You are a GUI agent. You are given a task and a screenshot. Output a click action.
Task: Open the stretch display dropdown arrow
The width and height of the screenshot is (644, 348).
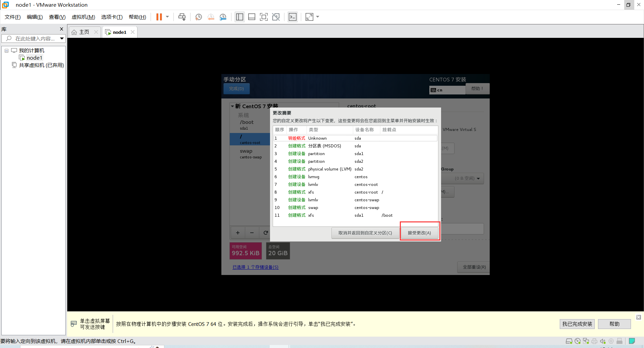click(318, 17)
